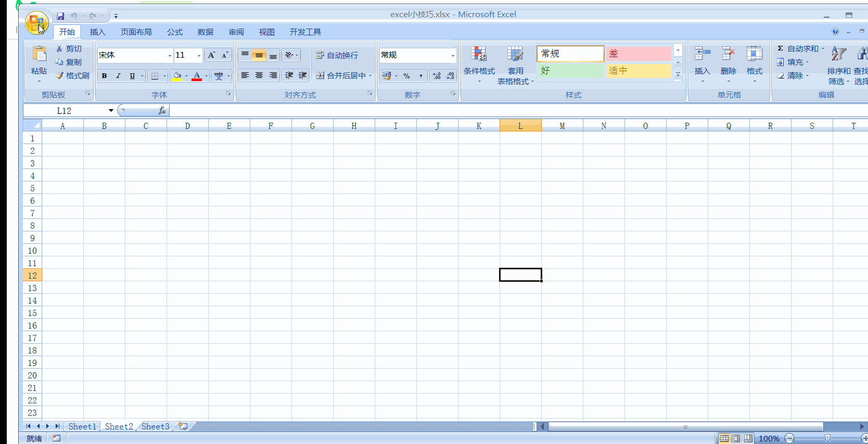This screenshot has width=868, height=444.
Task: Decrease indent in alignment group
Action: (289, 75)
